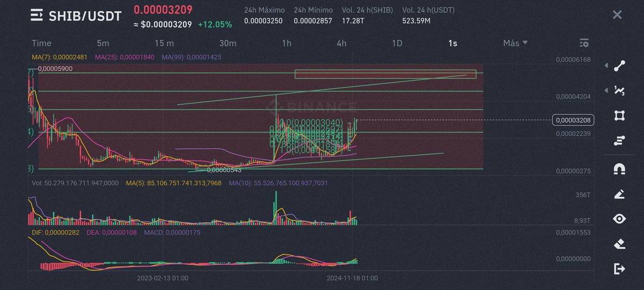Screen dimensions: 644x290
Task: Click the SHIB/USDT pair name
Action: 85,17
